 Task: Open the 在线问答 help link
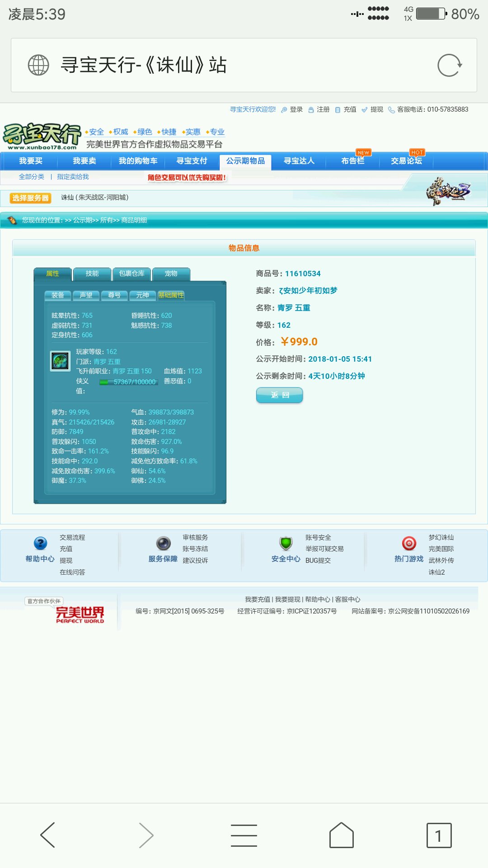pos(72,572)
